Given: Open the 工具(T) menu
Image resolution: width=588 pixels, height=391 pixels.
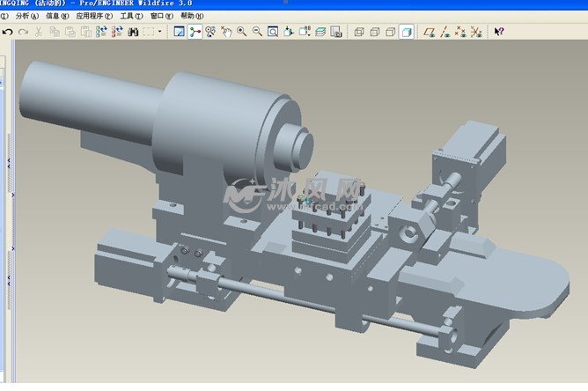Looking at the screenshot, I should pyautogui.click(x=131, y=16).
